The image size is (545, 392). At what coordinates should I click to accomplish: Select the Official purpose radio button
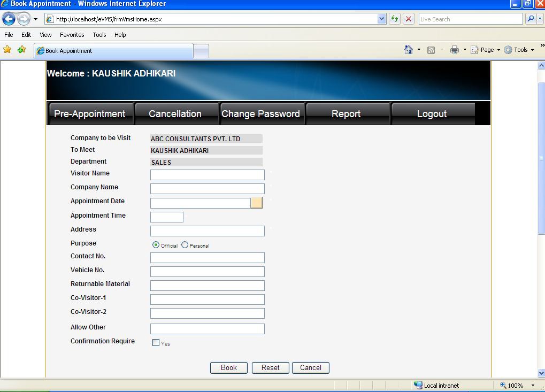point(156,245)
